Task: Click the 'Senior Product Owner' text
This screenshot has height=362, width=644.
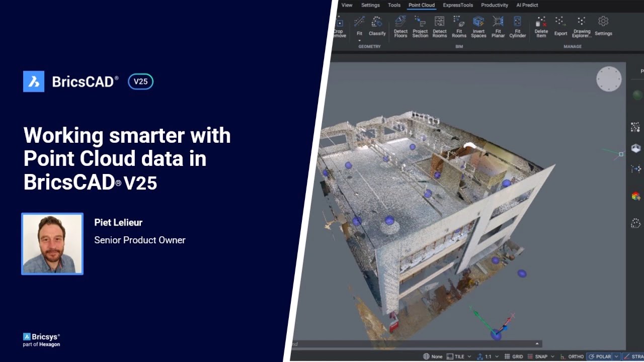Action: point(140,240)
